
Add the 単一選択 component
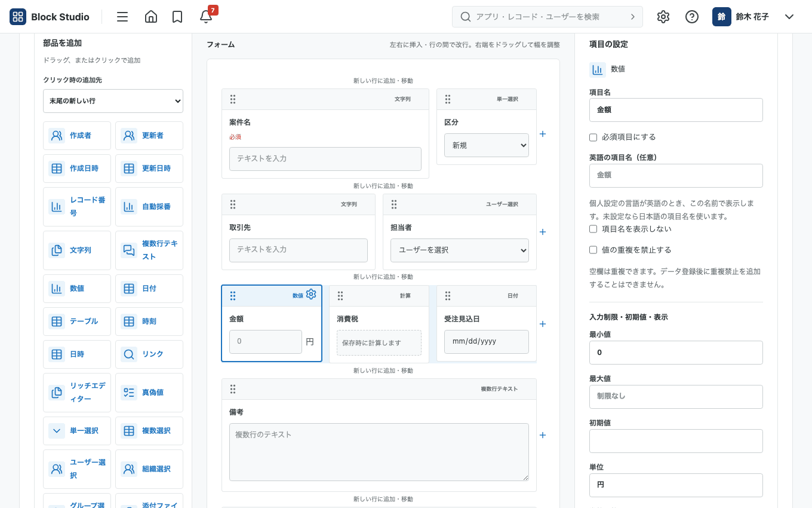[x=77, y=431]
